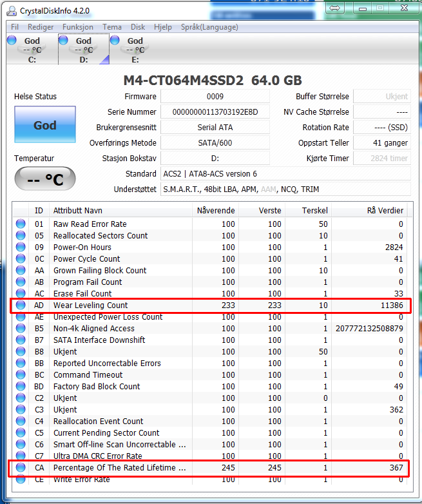Image resolution: width=422 pixels, height=504 pixels.
Task: Click status orb of Program Fail Count
Action: point(21,282)
